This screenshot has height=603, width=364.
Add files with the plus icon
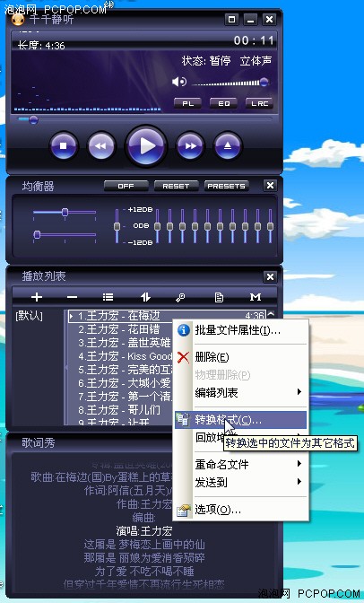click(37, 297)
